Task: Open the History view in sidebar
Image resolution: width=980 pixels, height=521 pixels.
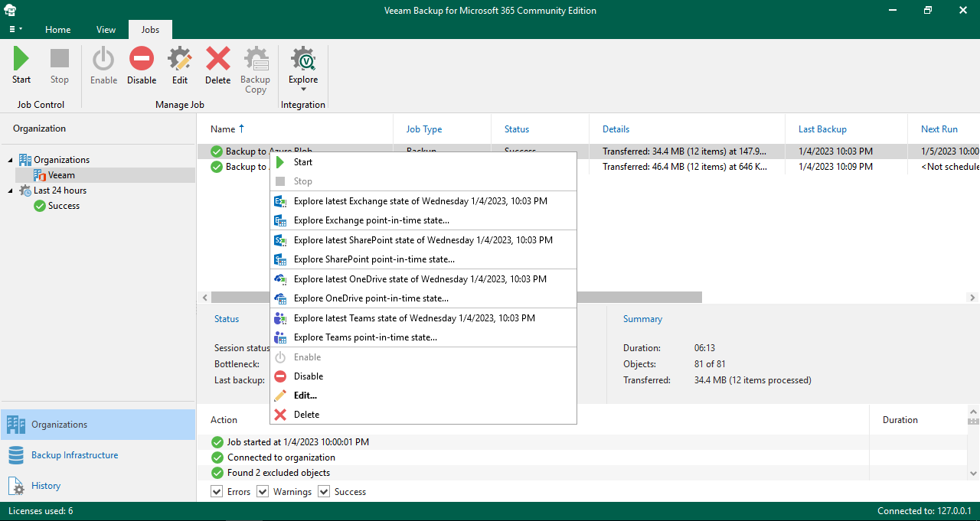Action: click(46, 486)
